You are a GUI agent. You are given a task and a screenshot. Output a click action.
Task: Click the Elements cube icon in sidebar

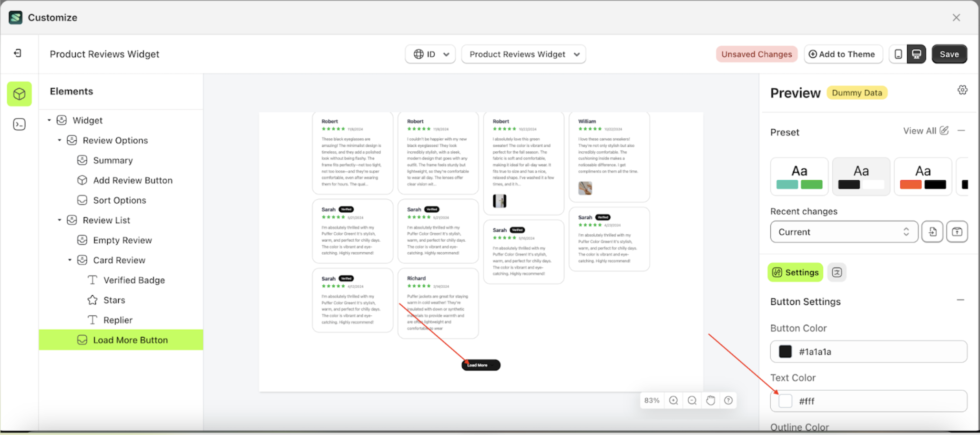20,94
